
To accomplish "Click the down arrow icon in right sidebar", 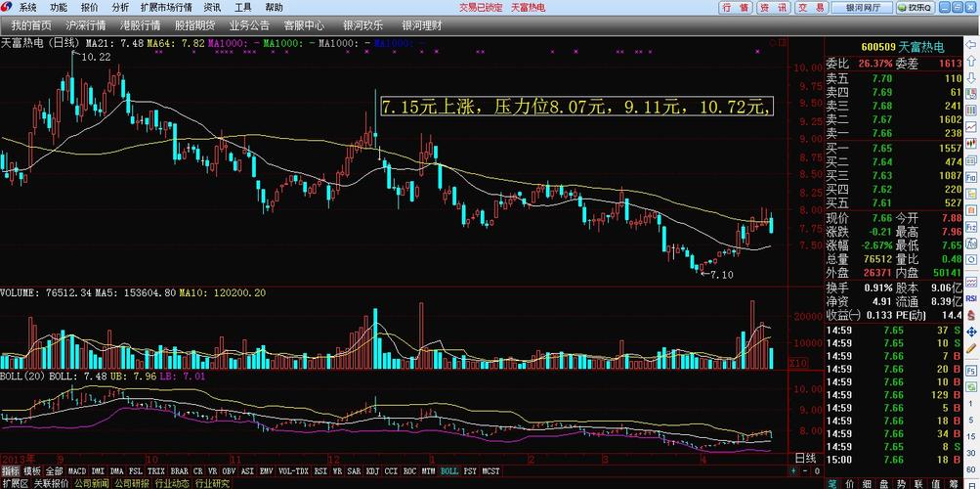I will (x=971, y=78).
